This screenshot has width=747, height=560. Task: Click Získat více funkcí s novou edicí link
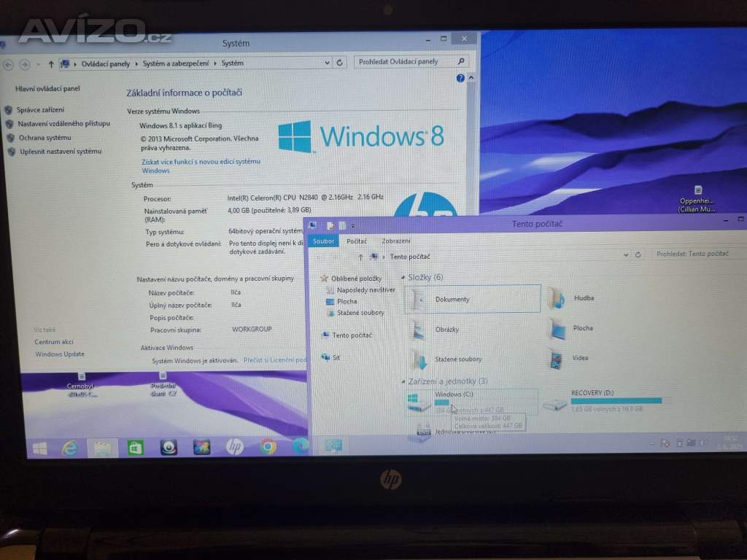click(x=201, y=166)
